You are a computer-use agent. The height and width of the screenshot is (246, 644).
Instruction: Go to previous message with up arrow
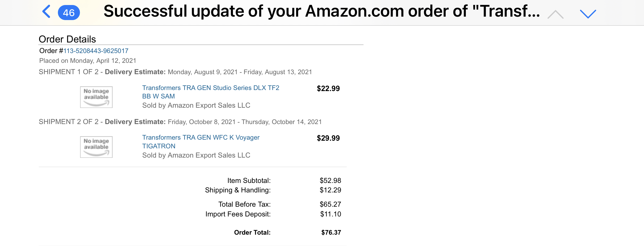(555, 14)
